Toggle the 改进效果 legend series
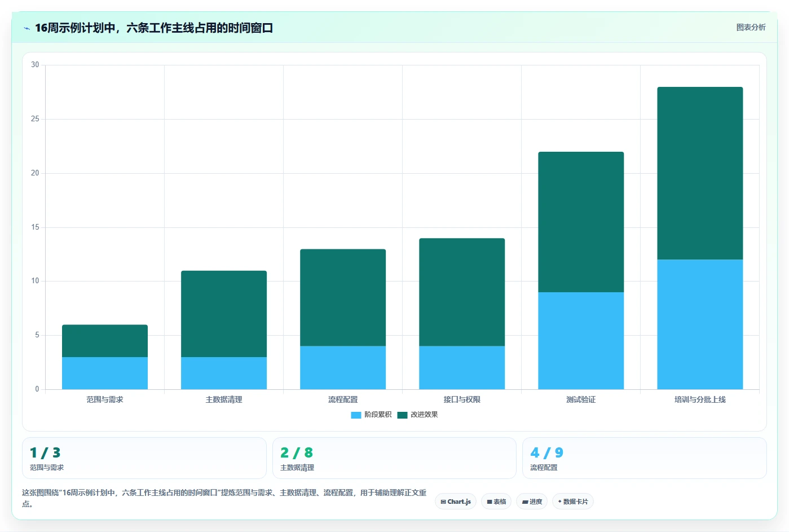The image size is (789, 532). click(x=417, y=415)
